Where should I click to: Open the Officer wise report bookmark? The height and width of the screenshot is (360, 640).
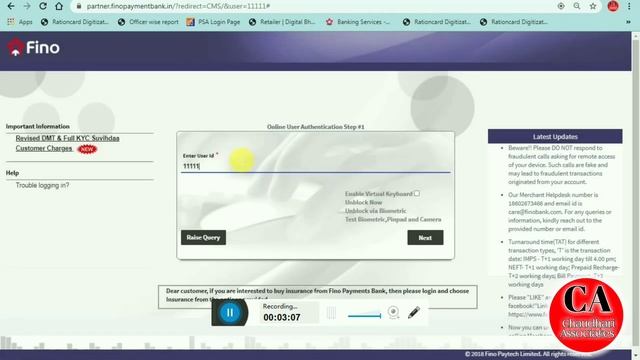[148, 22]
